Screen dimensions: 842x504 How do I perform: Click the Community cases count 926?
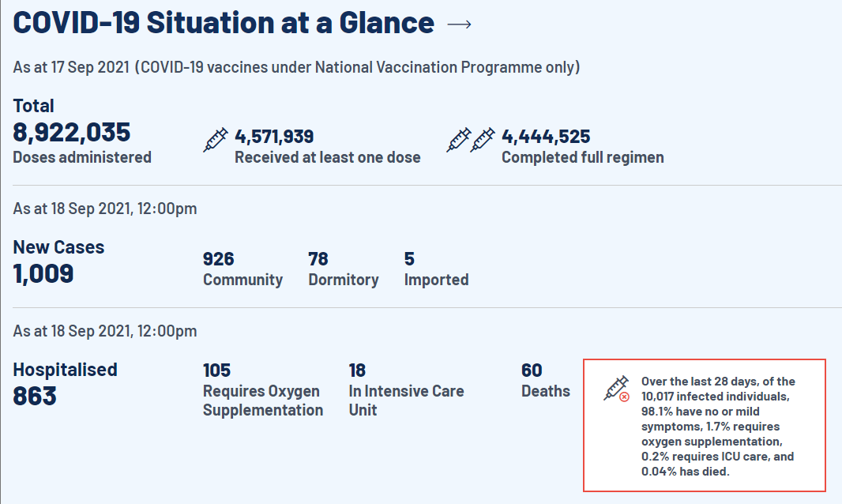click(219, 259)
